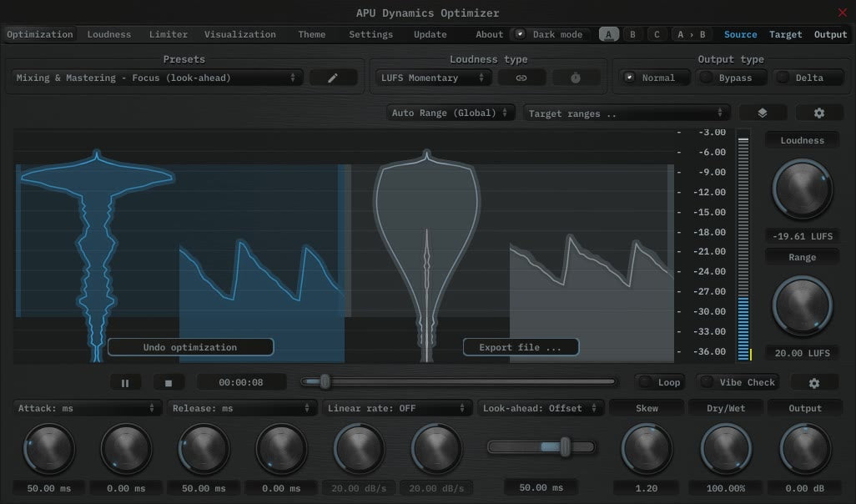The width and height of the screenshot is (856, 504).
Task: Click the Look-ahead offset slider
Action: click(x=541, y=446)
